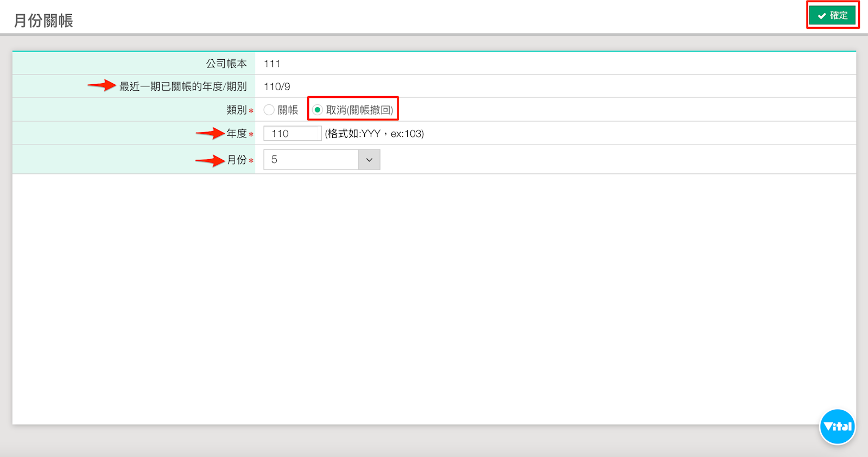The width and height of the screenshot is (868, 457).
Task: Click the checkmark icon inside 確定 button
Action: coord(821,16)
